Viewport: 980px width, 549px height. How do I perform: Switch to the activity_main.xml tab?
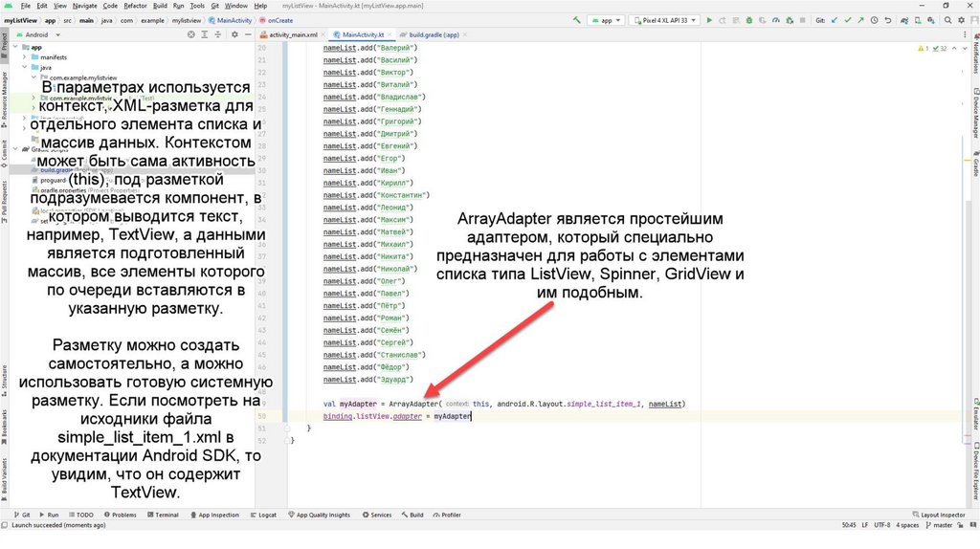(x=293, y=33)
